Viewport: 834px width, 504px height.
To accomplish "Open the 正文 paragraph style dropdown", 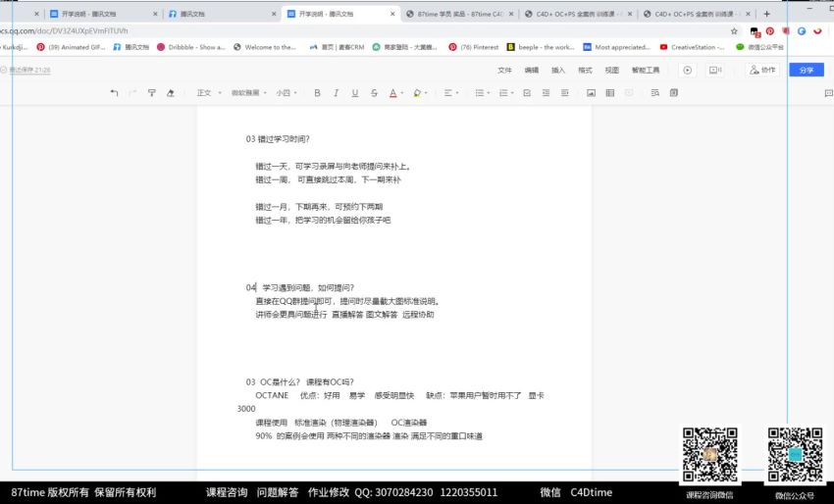I will coord(207,93).
